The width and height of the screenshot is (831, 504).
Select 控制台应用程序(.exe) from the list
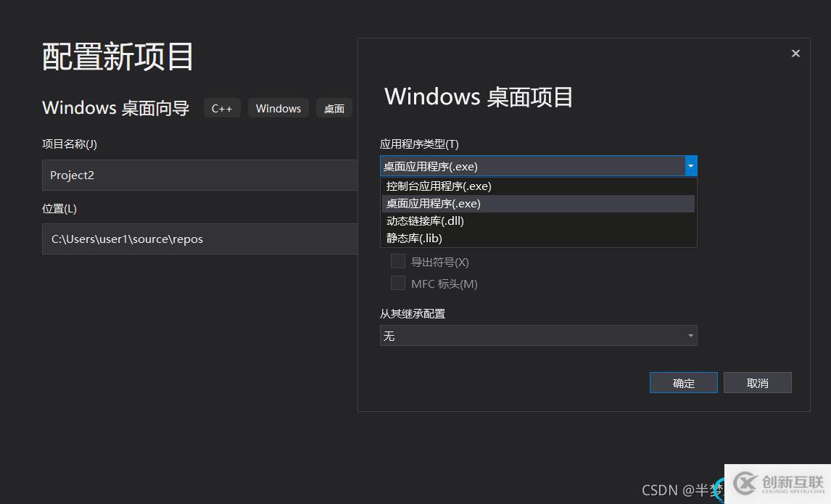pos(439,186)
